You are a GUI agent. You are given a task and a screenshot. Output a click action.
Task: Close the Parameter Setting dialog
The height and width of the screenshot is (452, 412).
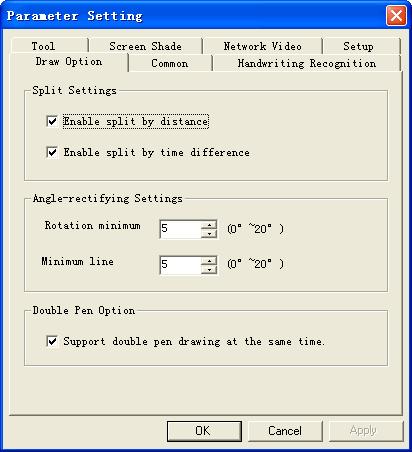396,15
